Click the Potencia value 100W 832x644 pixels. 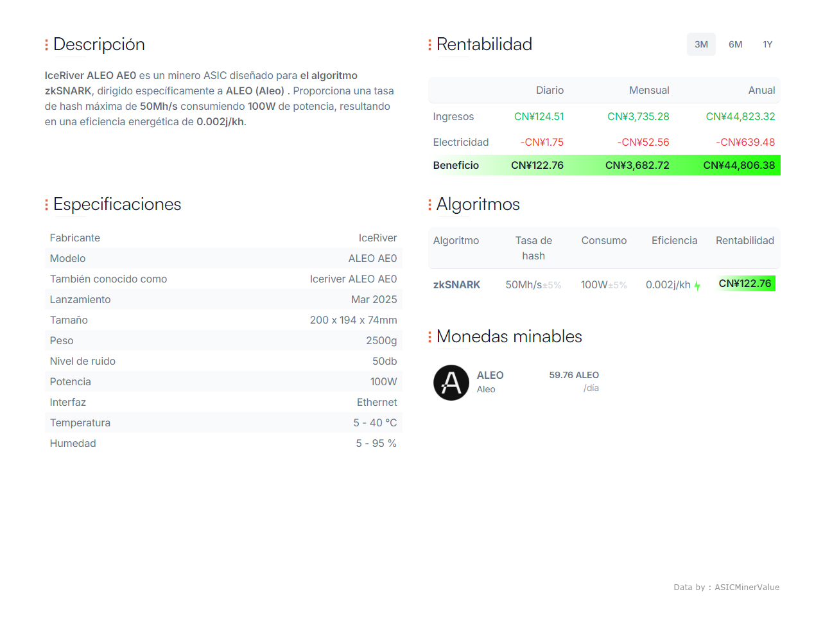383,381
